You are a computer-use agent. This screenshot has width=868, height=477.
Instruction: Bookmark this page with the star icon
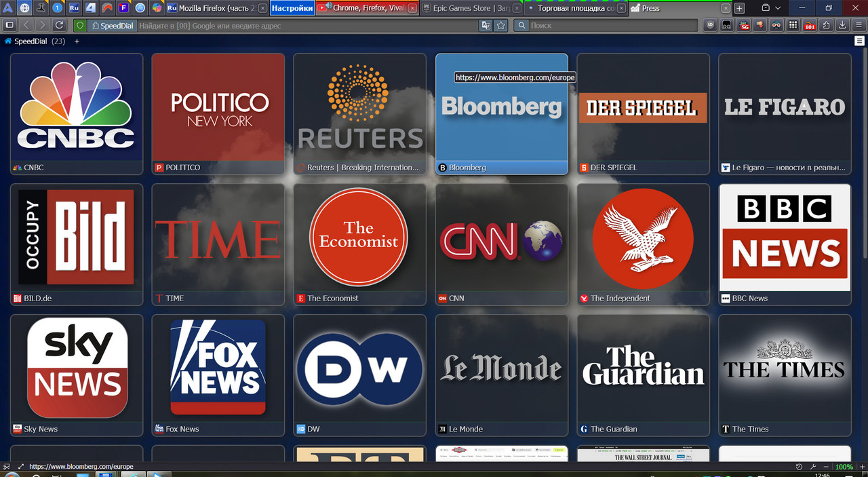tap(501, 25)
